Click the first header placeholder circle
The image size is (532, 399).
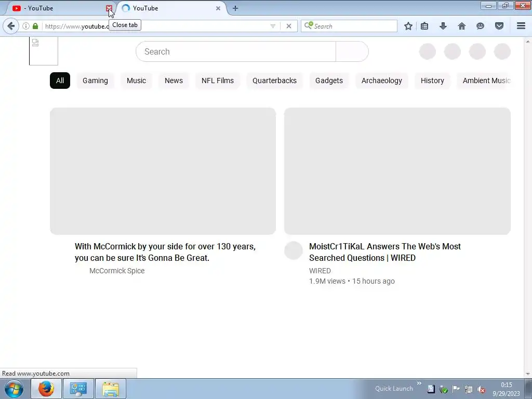428,51
